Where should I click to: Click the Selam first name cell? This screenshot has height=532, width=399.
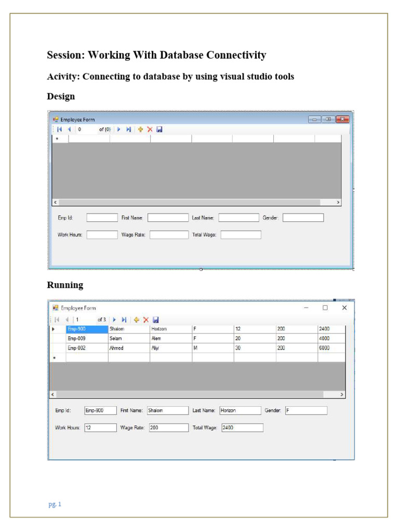[x=129, y=338]
